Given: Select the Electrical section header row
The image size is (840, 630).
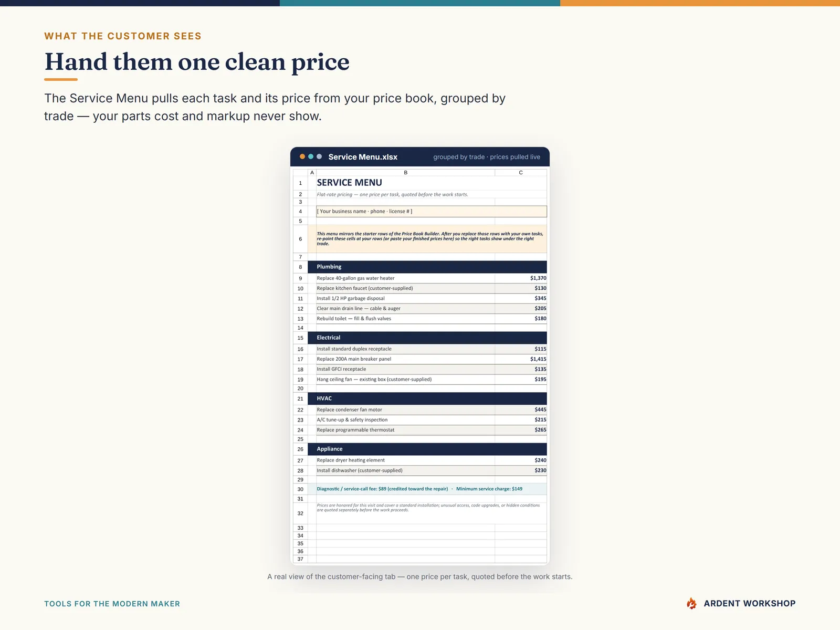Looking at the screenshot, I should click(427, 338).
